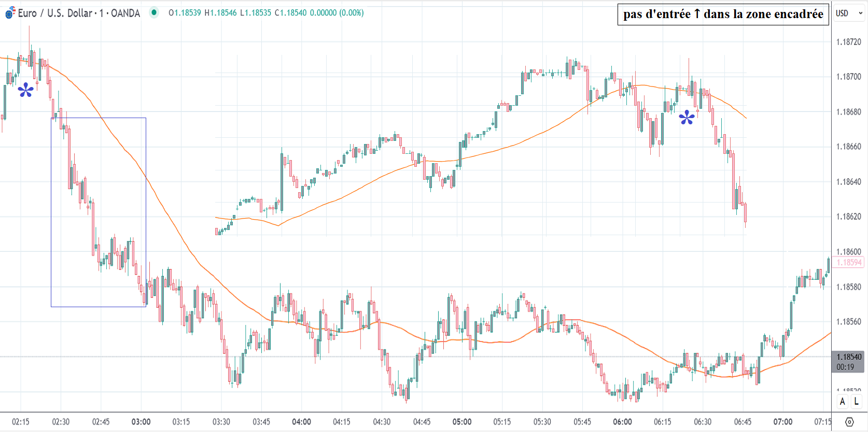Click the 06:00 time axis label
Viewport: 868px width, 432px height.
[622, 422]
